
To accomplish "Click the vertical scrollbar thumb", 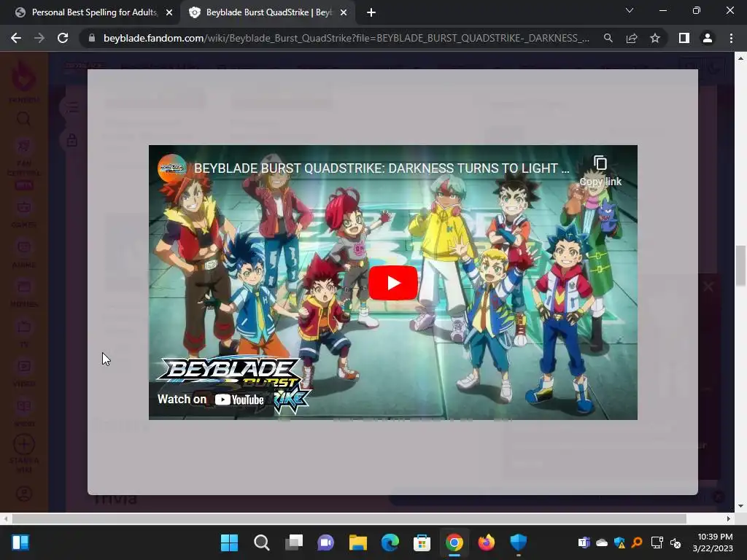I will point(740,265).
